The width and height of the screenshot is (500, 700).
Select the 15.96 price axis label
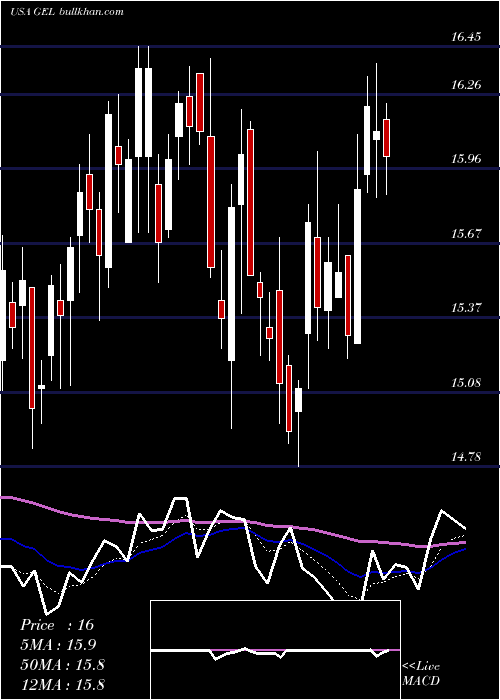click(466, 158)
